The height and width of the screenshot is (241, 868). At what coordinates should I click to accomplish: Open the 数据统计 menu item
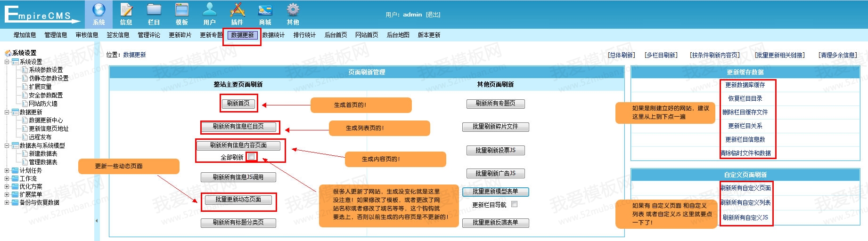(x=274, y=35)
